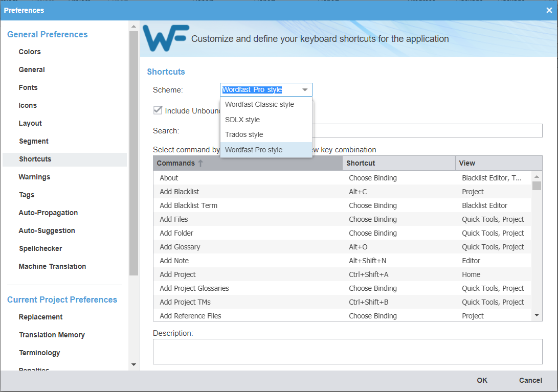
Task: Click into the Search field
Action: (x=428, y=130)
